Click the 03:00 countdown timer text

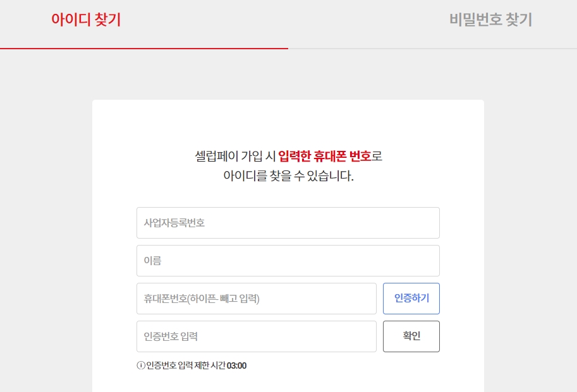(x=236, y=365)
